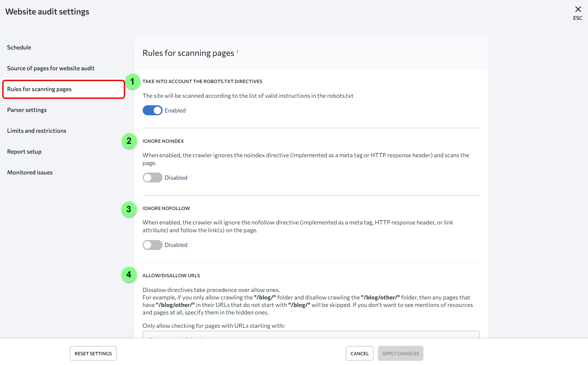Click the Apply Changes button
The height and width of the screenshot is (365, 588).
click(400, 353)
